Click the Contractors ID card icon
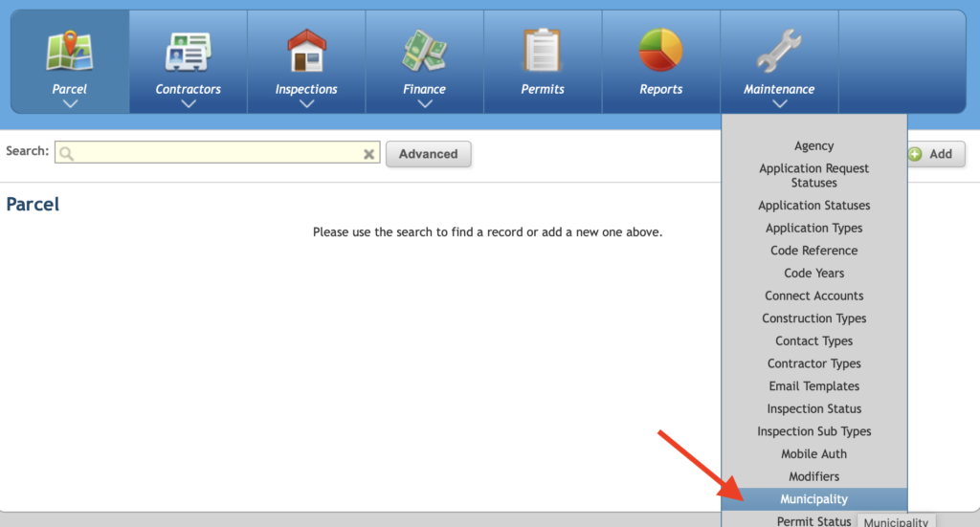 pyautogui.click(x=188, y=52)
